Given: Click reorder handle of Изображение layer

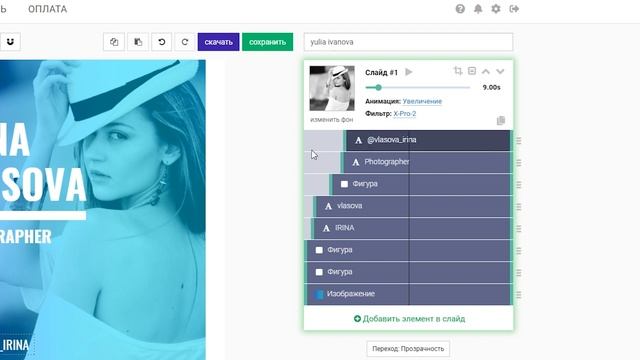Looking at the screenshot, I should (518, 295).
